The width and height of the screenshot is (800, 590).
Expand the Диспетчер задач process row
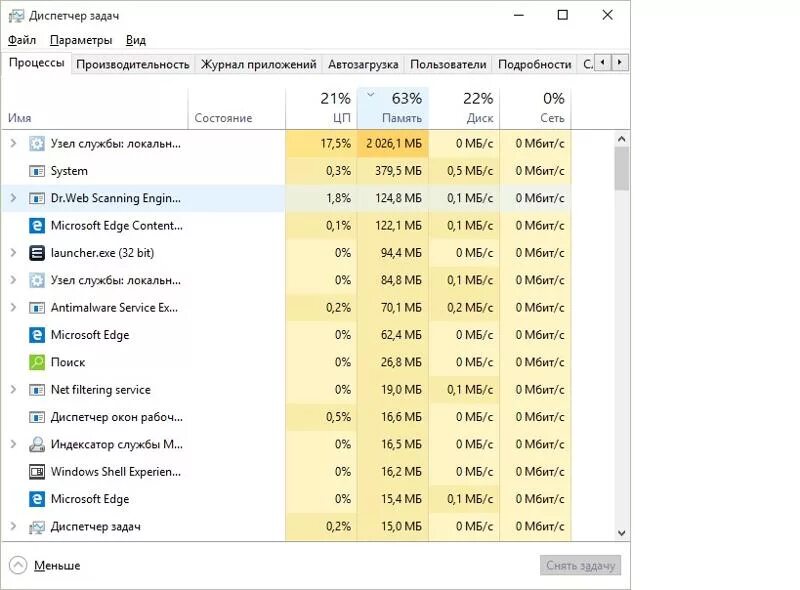[x=13, y=527]
